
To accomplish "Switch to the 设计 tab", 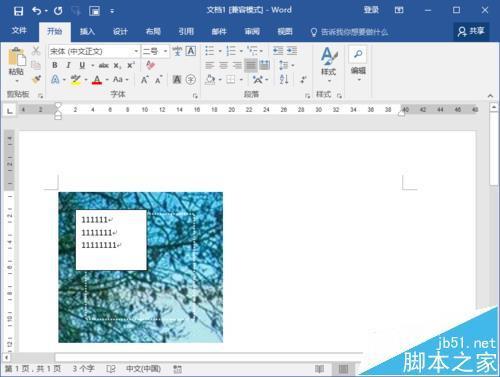I will [x=120, y=32].
